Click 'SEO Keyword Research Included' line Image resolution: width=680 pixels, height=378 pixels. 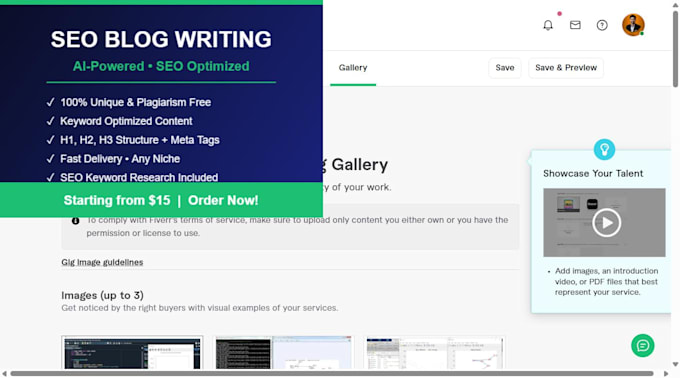pyautogui.click(x=139, y=177)
